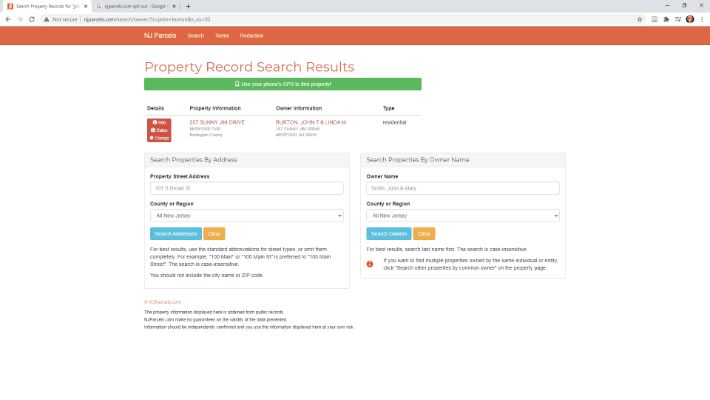
Task: Open Comps for 257 Sunny Jim Drive
Action: [159, 138]
